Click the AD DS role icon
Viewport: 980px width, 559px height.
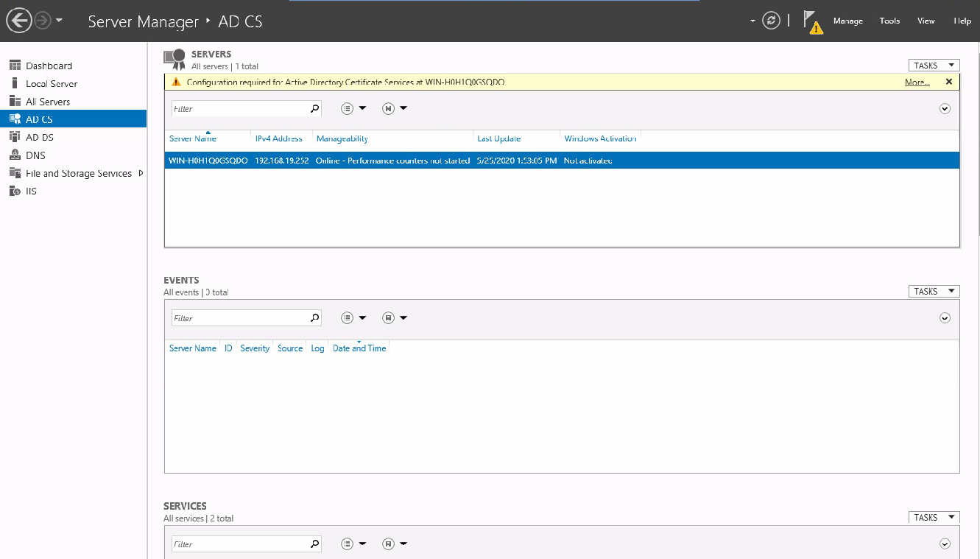[x=15, y=137]
